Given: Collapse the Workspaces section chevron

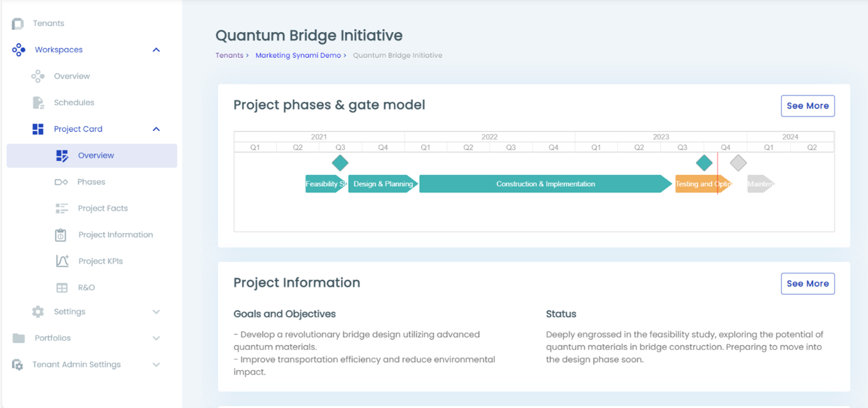Looking at the screenshot, I should (x=156, y=50).
